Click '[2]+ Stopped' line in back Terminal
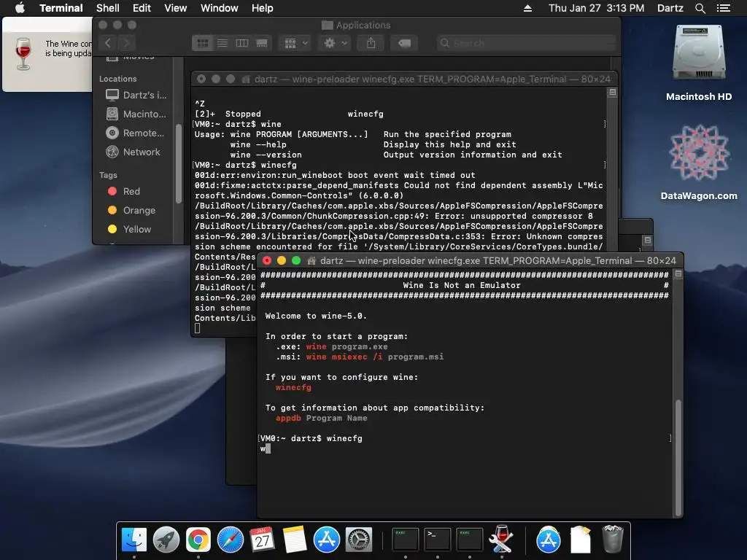This screenshot has height=560, width=747. [289, 114]
